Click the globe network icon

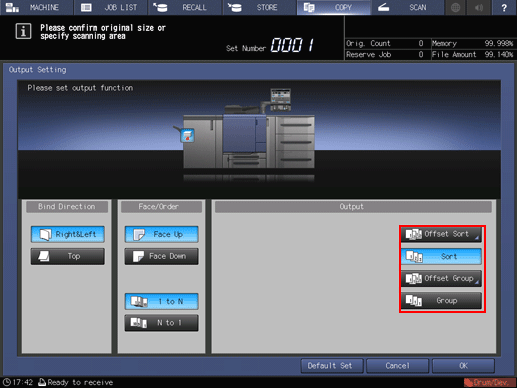(455, 7)
